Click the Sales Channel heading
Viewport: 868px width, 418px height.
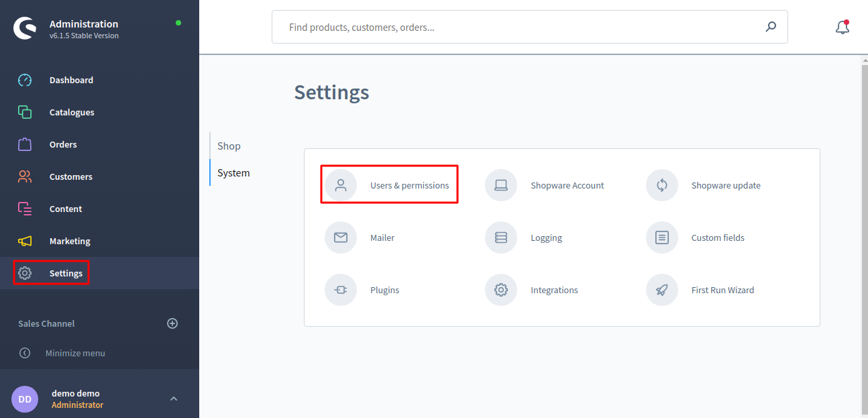click(x=46, y=323)
